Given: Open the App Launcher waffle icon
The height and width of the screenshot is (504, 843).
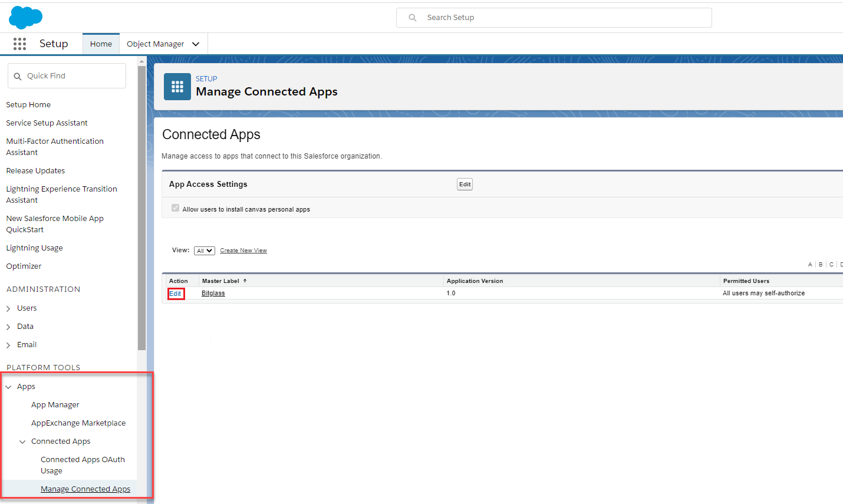Looking at the screenshot, I should pos(19,44).
